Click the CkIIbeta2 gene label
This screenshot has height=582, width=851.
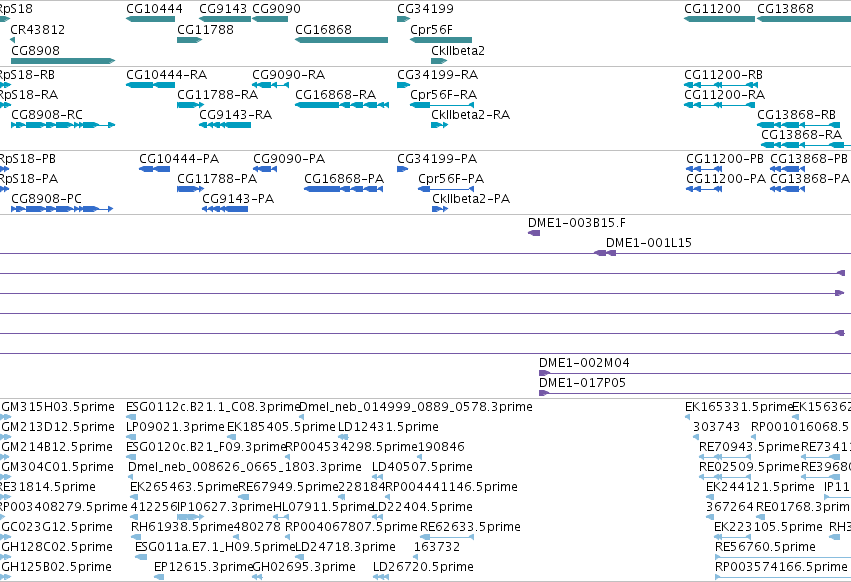[x=458, y=50]
